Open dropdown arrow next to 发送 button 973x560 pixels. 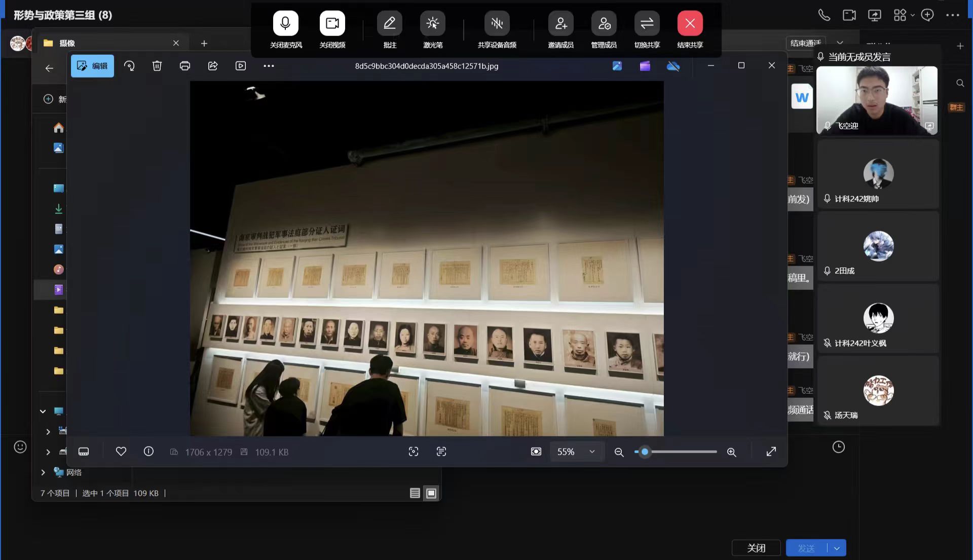(x=837, y=548)
